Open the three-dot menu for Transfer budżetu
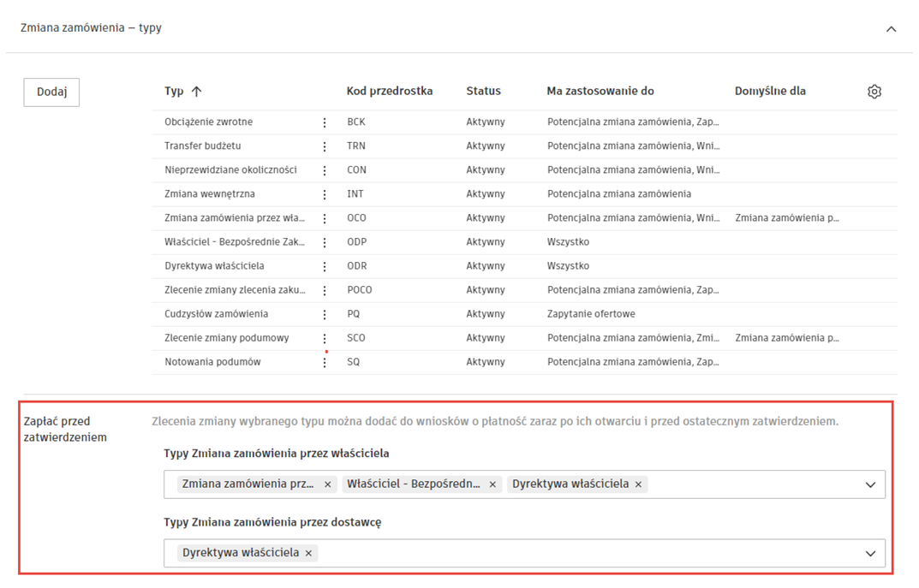The image size is (919, 588). pyautogui.click(x=325, y=146)
